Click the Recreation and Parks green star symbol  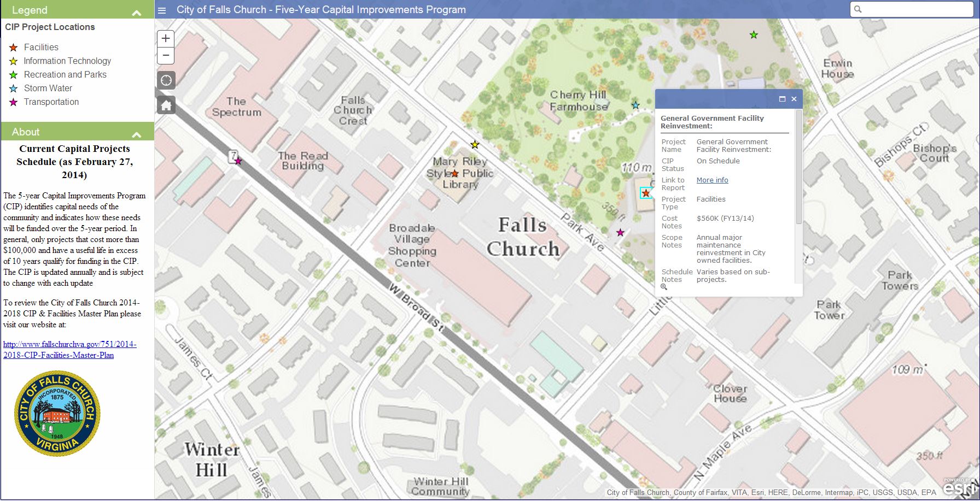[14, 75]
